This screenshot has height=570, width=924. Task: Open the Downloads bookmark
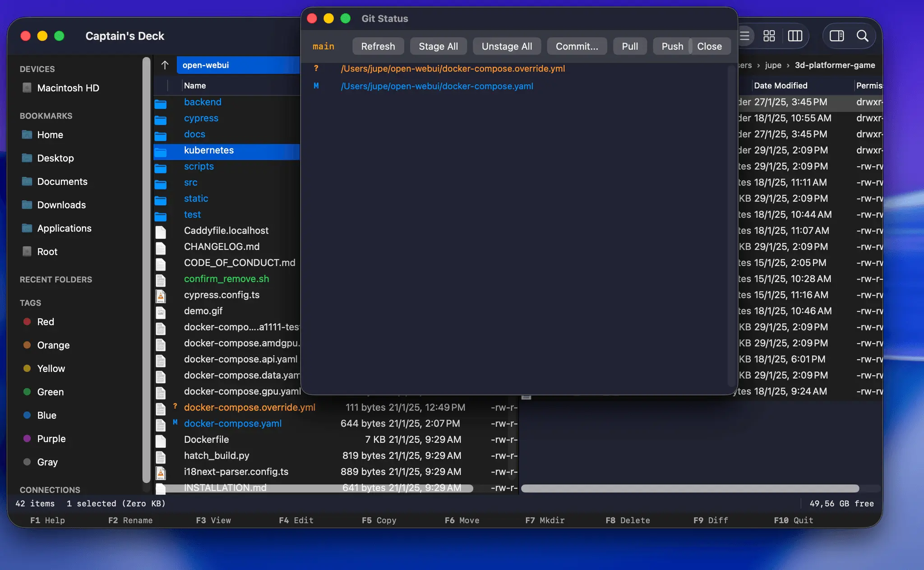[61, 205]
